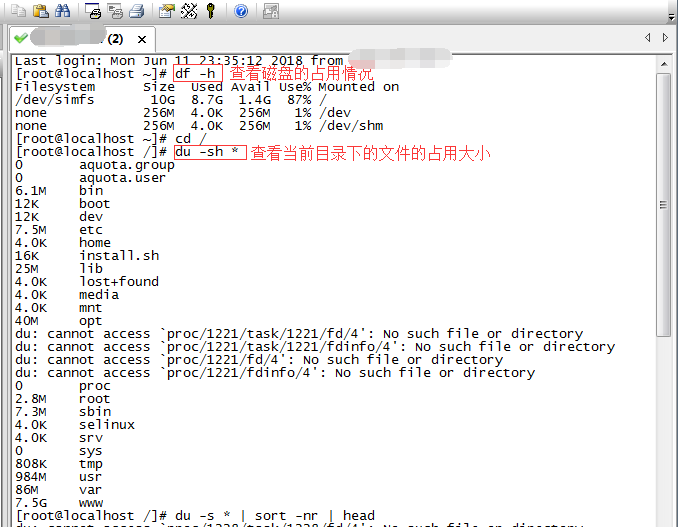Click the 'tmp' directory entry
Image resolution: width=678 pixels, height=527 pixels.
(90, 464)
